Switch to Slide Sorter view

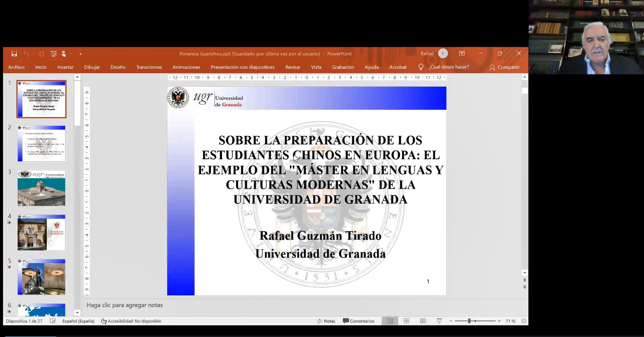coord(407,321)
